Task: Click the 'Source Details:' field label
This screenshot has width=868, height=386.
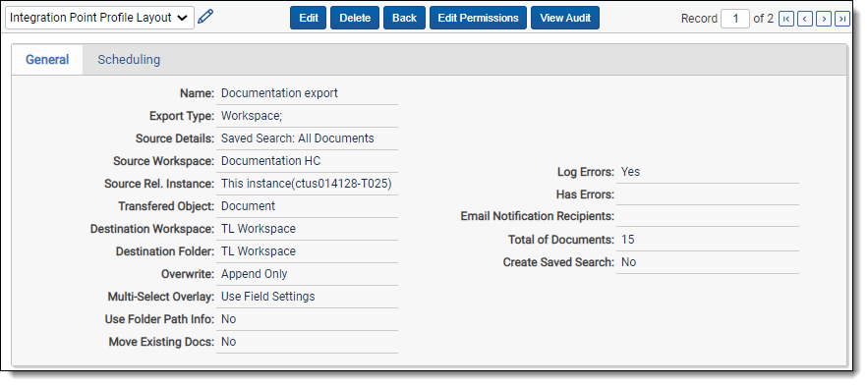Action: coord(175,138)
